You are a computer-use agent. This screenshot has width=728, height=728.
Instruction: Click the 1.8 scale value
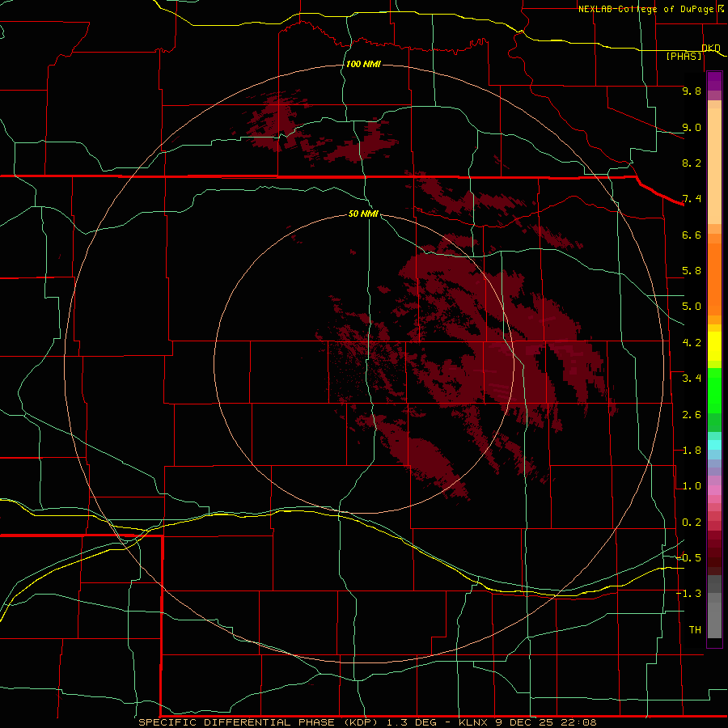tap(692, 451)
